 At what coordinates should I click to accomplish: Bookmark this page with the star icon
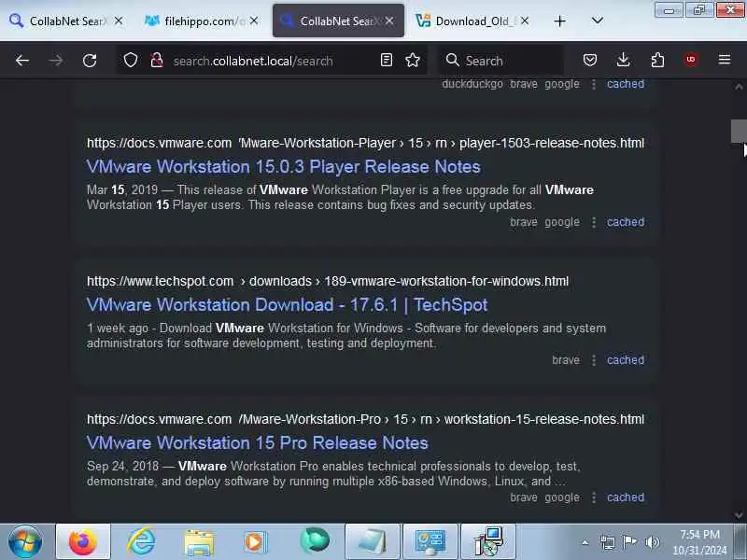pos(413,60)
